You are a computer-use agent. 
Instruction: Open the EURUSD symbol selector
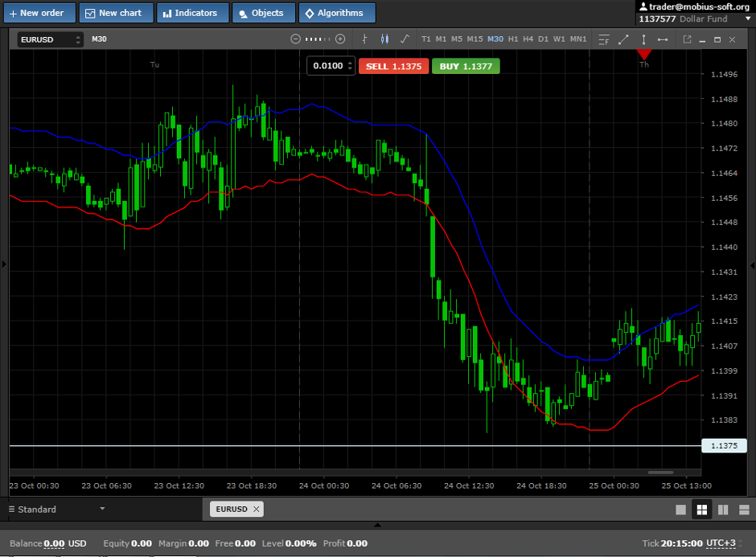[50, 39]
